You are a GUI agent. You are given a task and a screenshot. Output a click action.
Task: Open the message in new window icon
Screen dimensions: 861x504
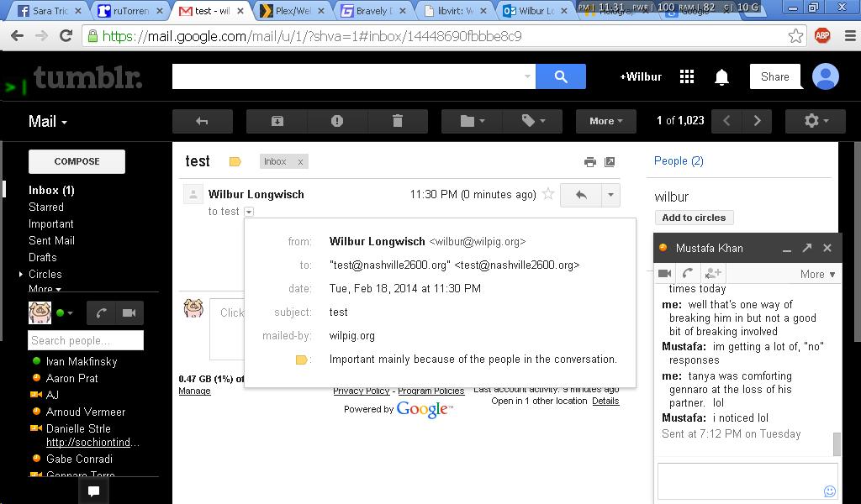(610, 162)
